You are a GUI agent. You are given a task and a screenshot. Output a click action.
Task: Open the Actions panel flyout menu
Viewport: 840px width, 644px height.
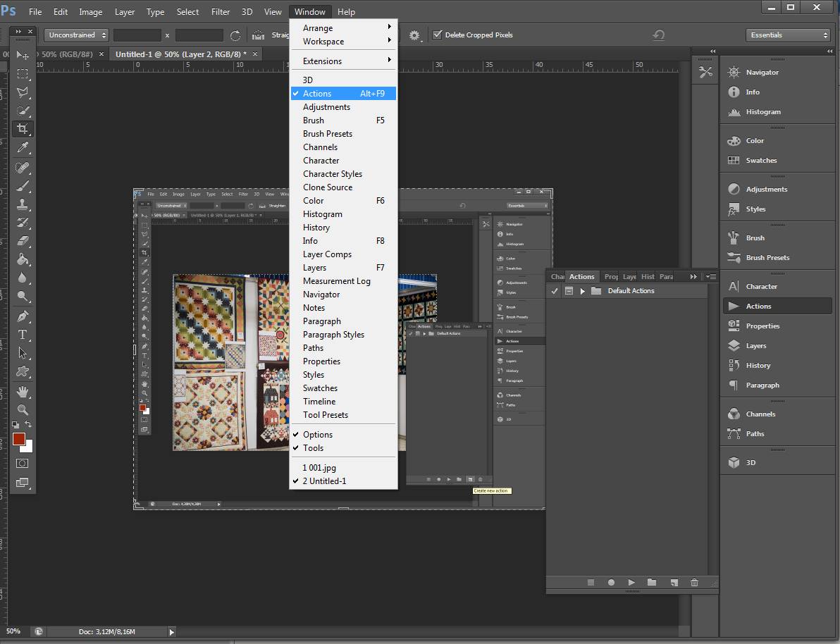[711, 276]
